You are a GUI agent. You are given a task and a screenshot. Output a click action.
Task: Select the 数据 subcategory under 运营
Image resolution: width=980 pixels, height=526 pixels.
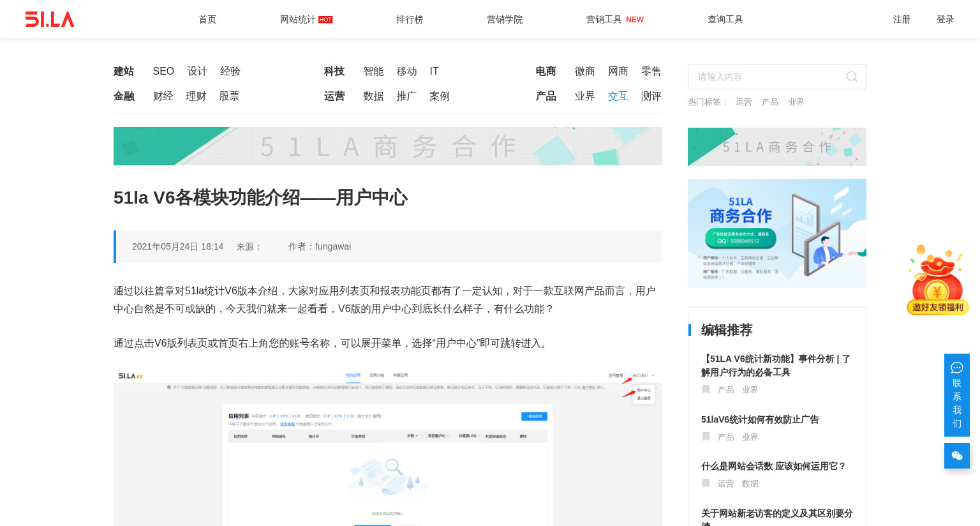[x=373, y=96]
